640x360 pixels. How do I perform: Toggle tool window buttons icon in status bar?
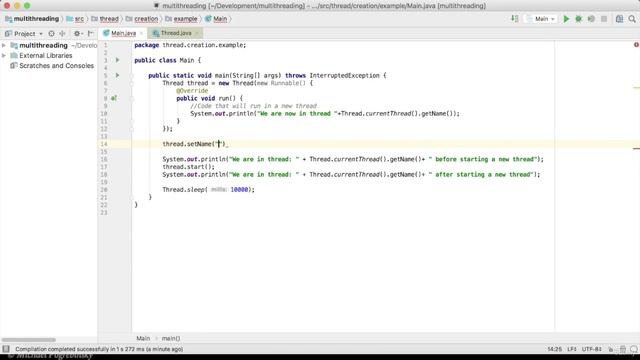tap(6, 349)
